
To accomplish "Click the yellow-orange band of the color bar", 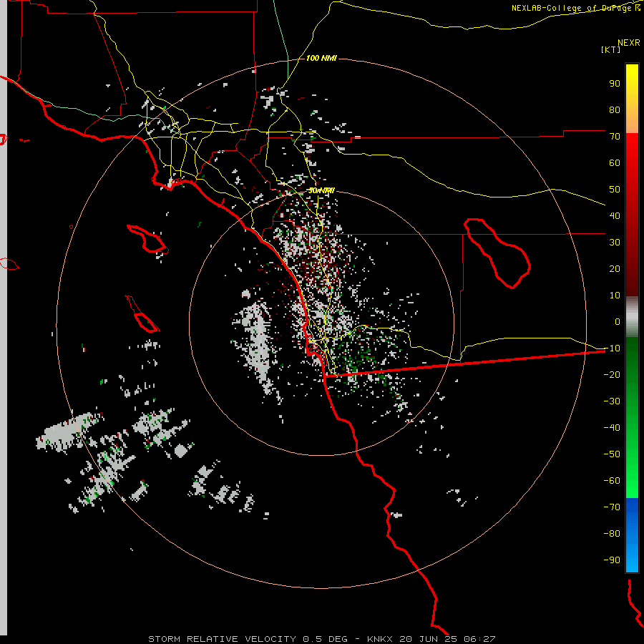I will click(632, 99).
